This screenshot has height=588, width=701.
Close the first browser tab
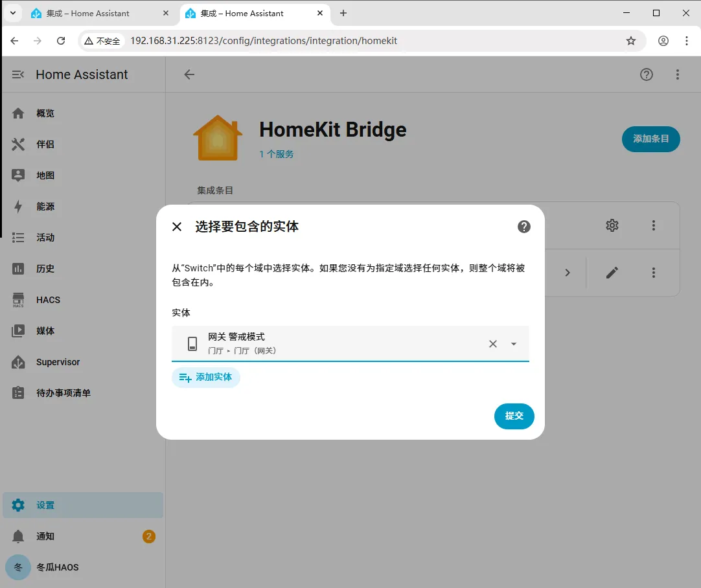[x=166, y=14]
